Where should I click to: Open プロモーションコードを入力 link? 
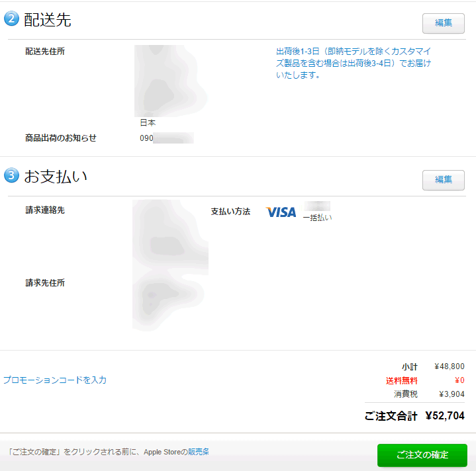tap(54, 380)
